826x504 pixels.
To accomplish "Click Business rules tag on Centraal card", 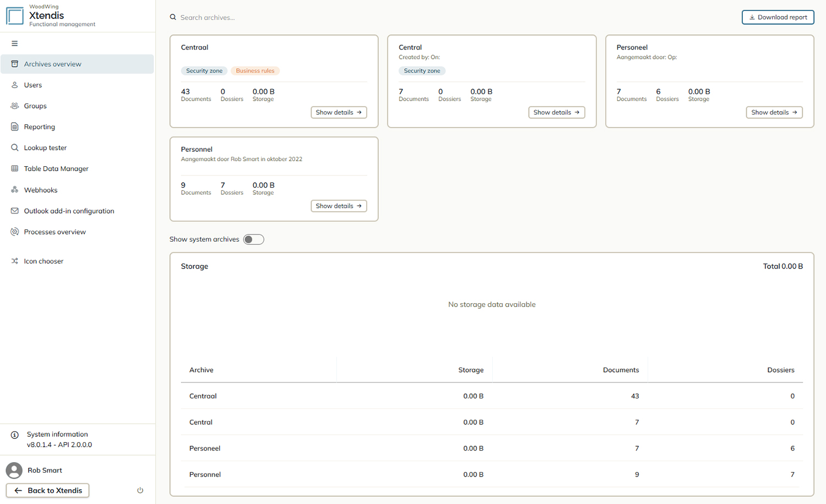I will click(x=255, y=70).
